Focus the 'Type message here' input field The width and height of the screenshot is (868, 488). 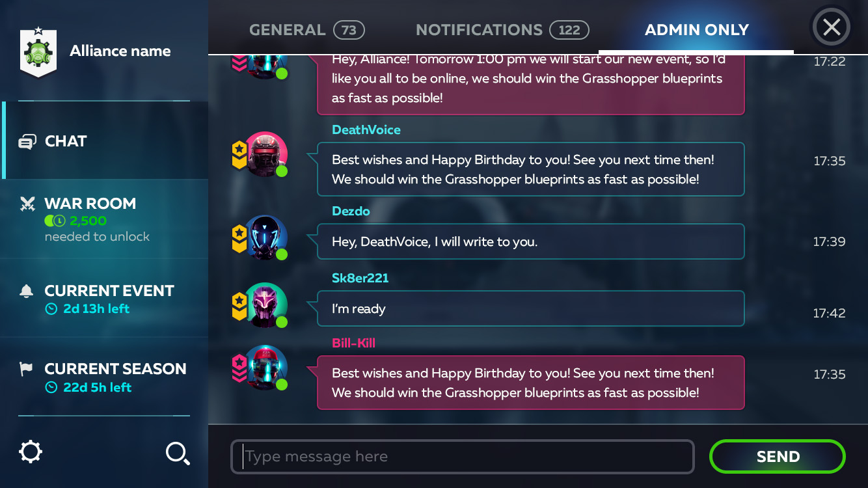click(462, 457)
